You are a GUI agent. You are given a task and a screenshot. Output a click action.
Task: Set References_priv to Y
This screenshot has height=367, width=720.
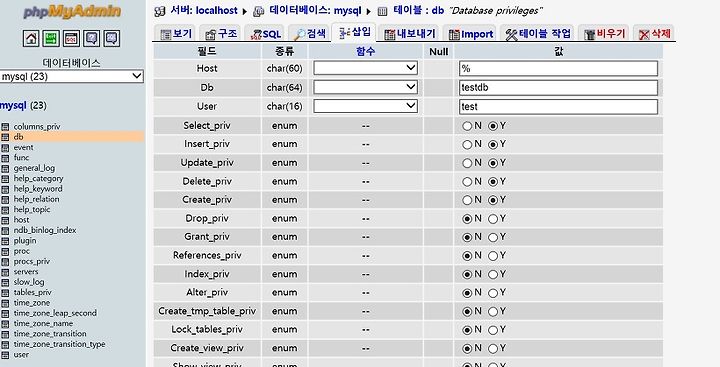coord(493,256)
